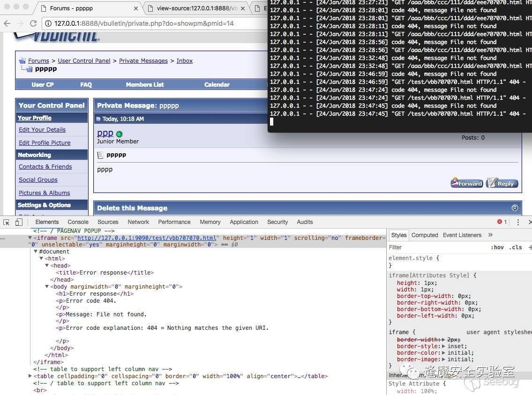Click the inspect element picker icon
Screen dimensions: 532x395
pyautogui.click(x=7, y=222)
